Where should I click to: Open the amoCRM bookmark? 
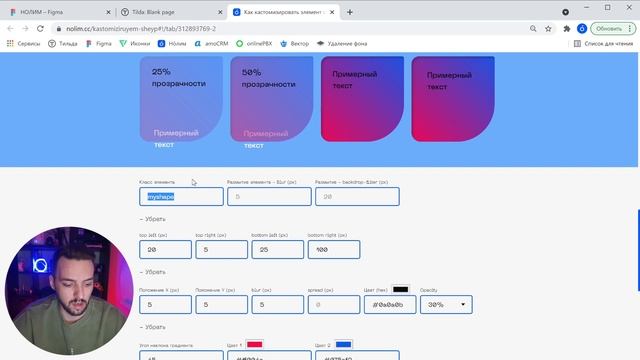tap(211, 43)
